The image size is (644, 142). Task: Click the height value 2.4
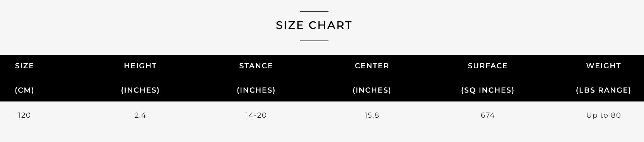(x=140, y=115)
